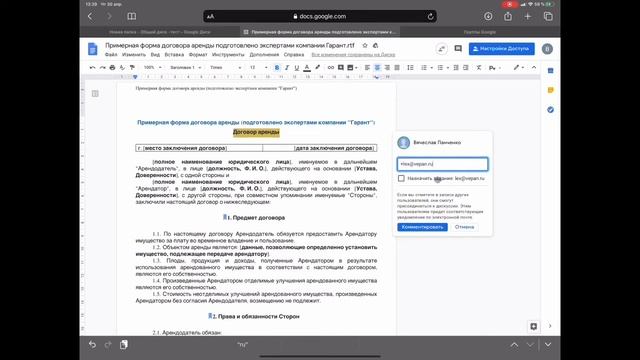Align text center
The width and height of the screenshot is (640, 360).
click(x=377, y=67)
